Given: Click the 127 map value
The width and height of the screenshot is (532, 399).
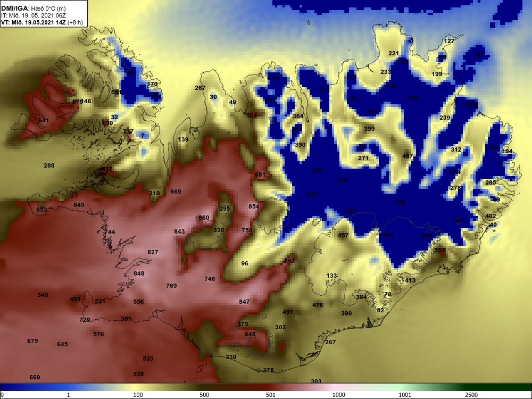Looking at the screenshot, I should (x=449, y=41).
